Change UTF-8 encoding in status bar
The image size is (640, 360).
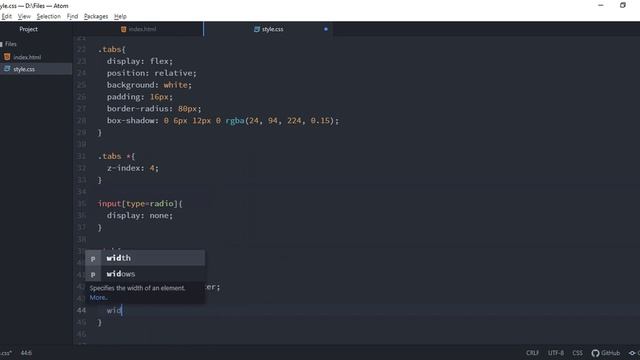(x=556, y=353)
